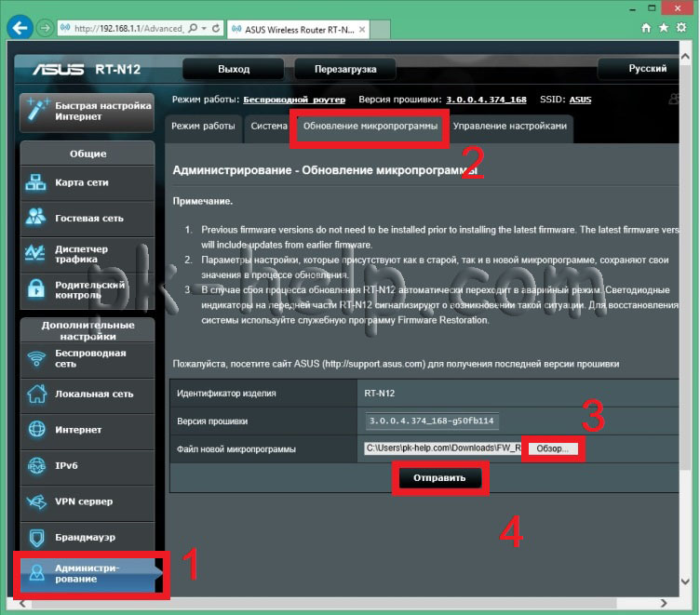Refresh the page with reload icon
The image size is (700, 615).
[x=216, y=29]
